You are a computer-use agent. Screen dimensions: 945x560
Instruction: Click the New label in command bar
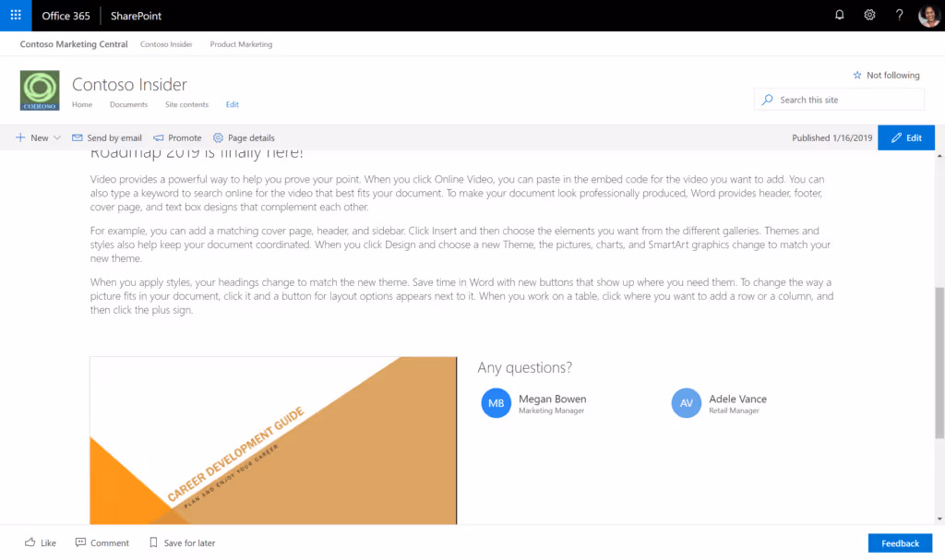tap(39, 137)
